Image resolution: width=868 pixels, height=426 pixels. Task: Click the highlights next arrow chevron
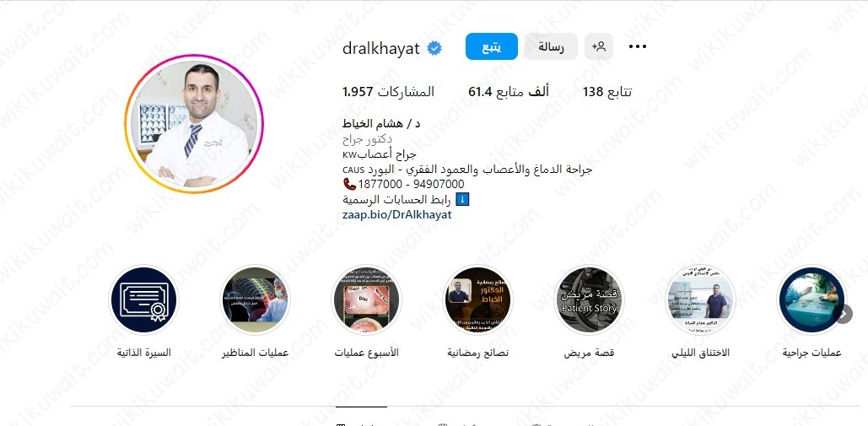[844, 315]
